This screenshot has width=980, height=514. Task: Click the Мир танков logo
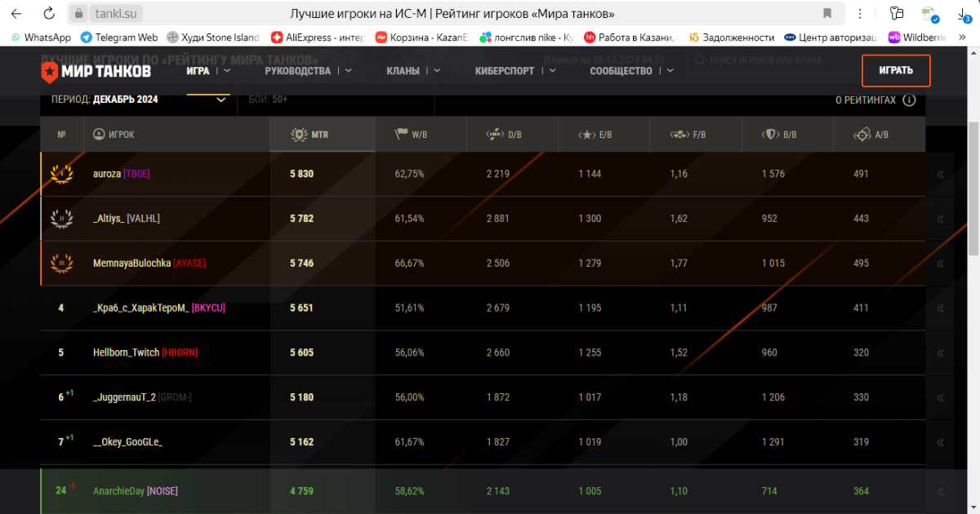coord(96,71)
